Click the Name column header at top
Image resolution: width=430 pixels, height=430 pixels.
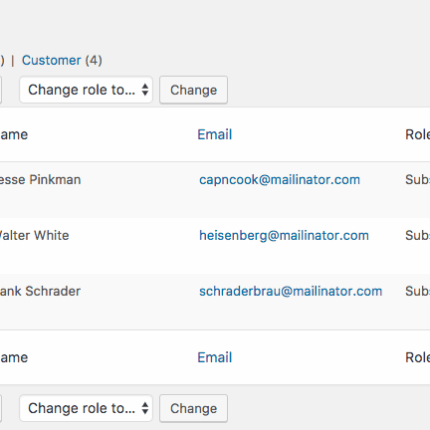click(14, 135)
